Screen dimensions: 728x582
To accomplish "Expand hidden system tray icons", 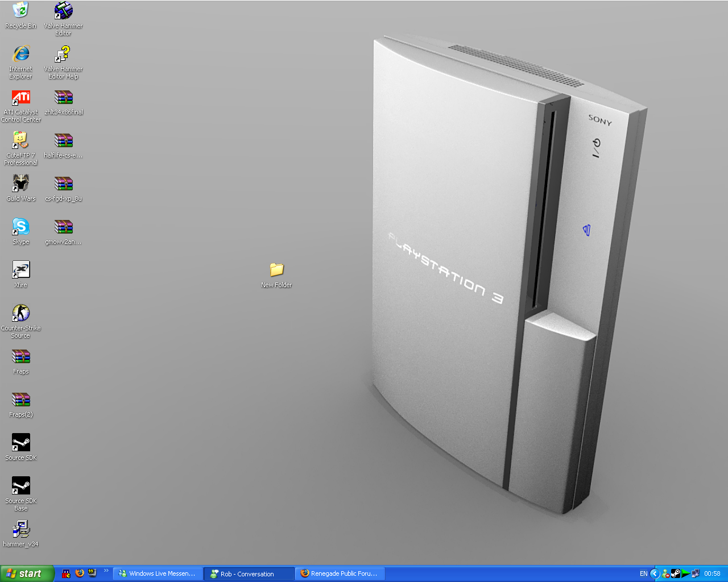I will point(655,573).
